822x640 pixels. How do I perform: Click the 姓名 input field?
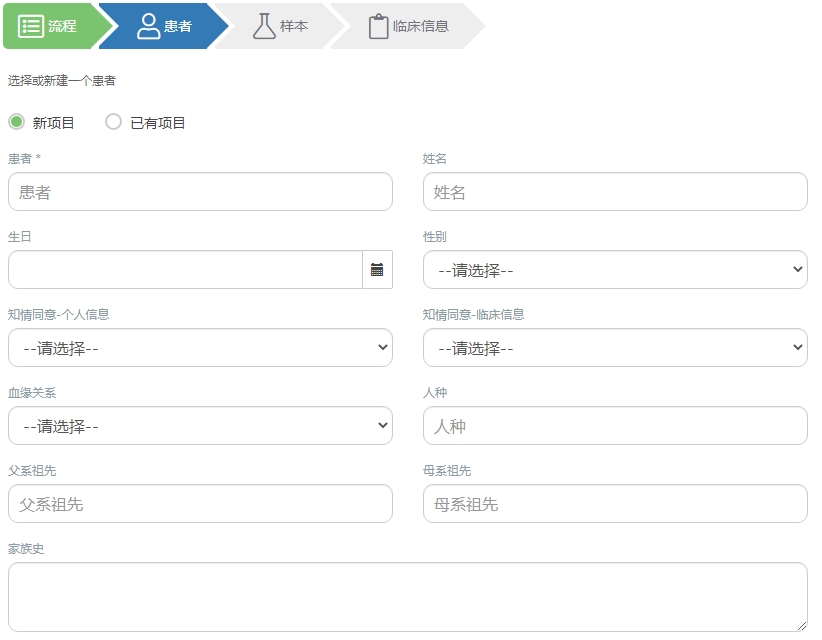pyautogui.click(x=616, y=191)
